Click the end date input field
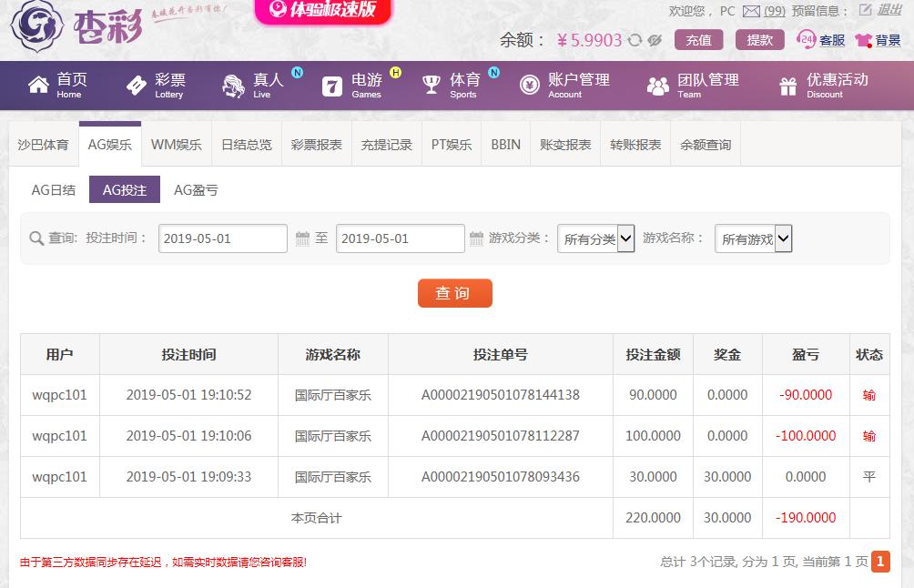 (401, 238)
